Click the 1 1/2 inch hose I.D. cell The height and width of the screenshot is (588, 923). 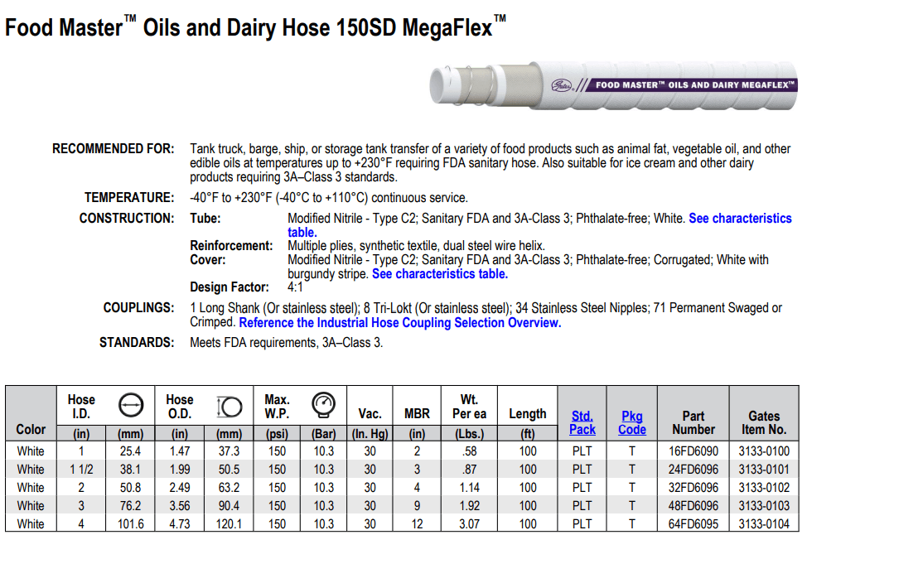tap(81, 470)
